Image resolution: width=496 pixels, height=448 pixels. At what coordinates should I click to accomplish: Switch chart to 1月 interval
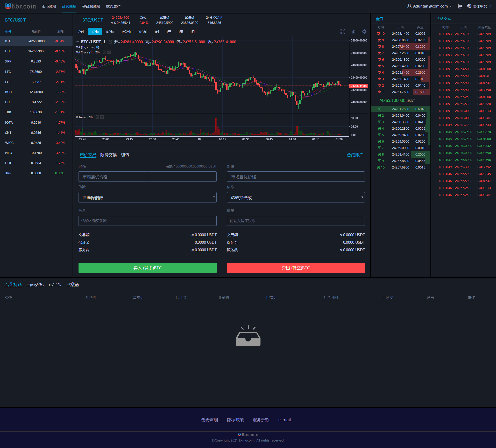pos(193,32)
